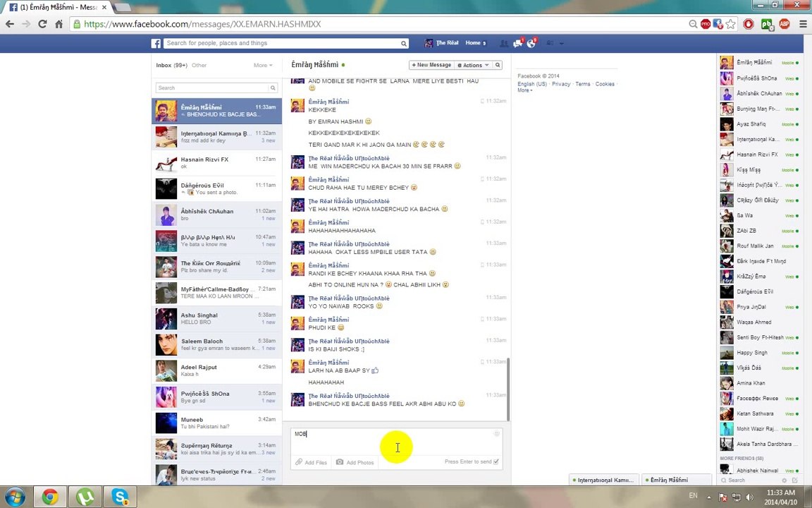The image size is (812, 508).
Task: Open the Cookies footer link
Action: pos(605,84)
